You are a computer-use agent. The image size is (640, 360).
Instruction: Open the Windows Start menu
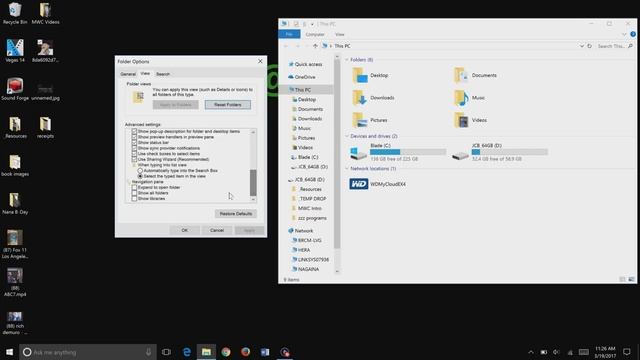coord(9,352)
